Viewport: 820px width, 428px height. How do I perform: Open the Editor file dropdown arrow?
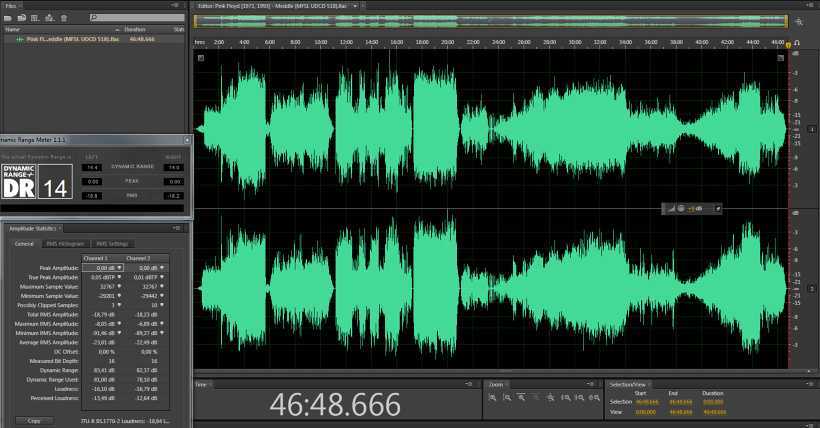click(x=355, y=6)
